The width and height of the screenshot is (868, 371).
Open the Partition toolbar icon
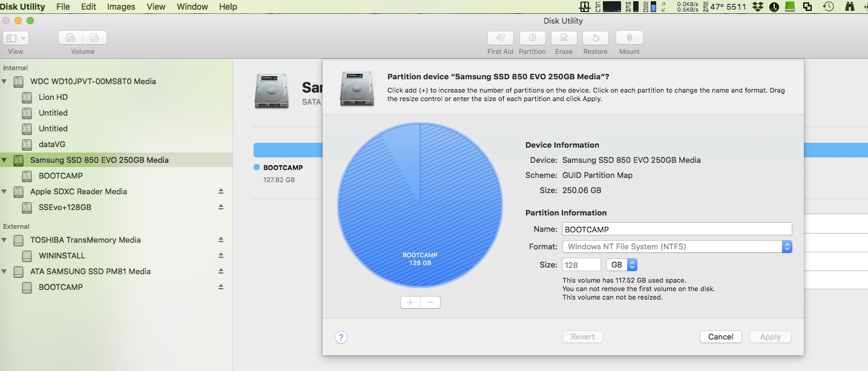(x=533, y=38)
